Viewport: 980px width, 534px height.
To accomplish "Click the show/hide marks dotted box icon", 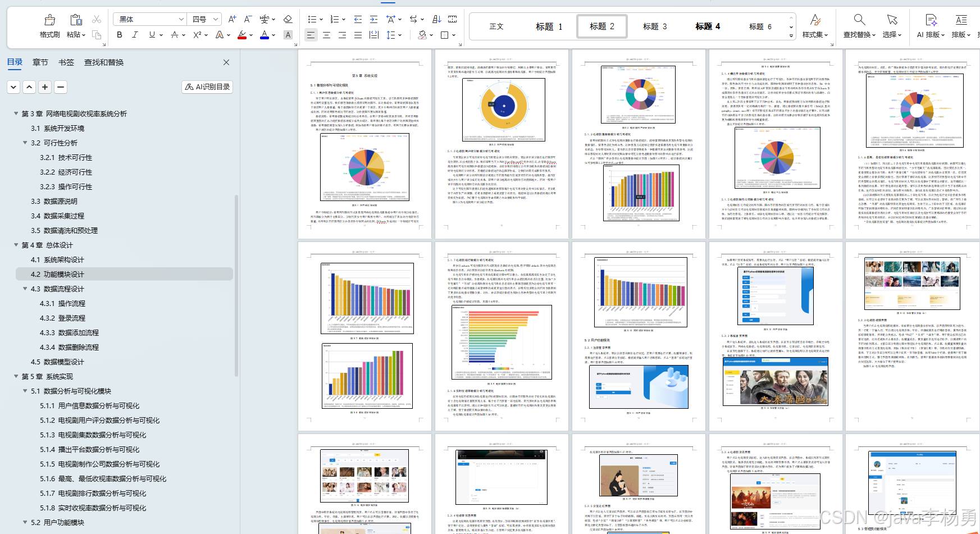I will click(452, 19).
